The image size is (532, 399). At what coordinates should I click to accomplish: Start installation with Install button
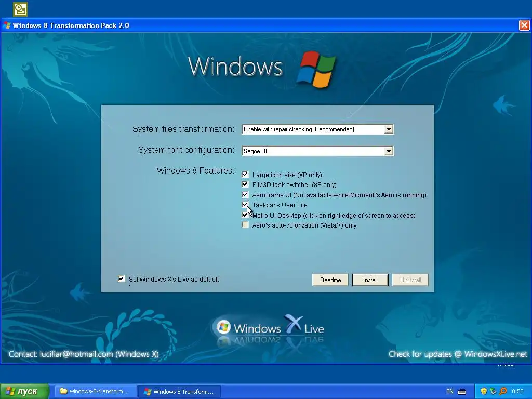370,280
